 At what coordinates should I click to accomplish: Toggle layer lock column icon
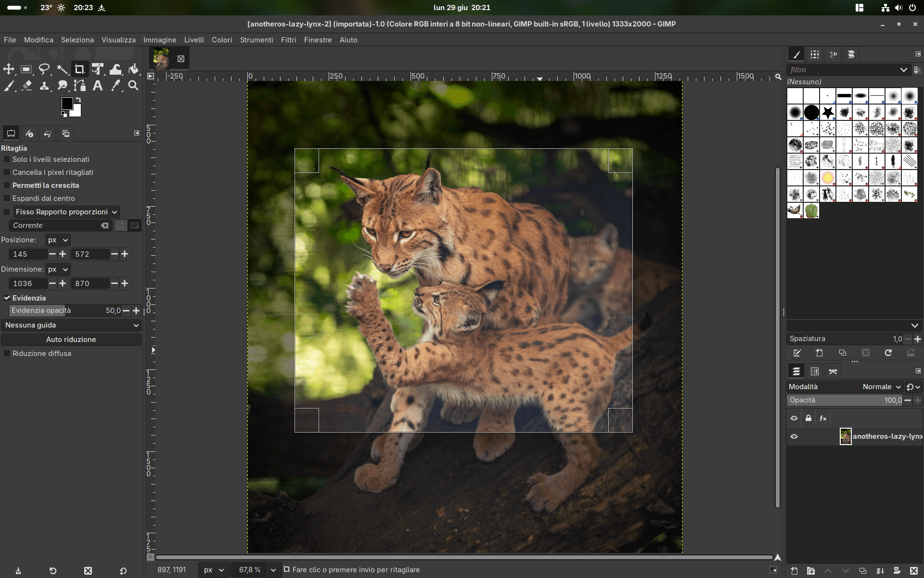pyautogui.click(x=808, y=418)
